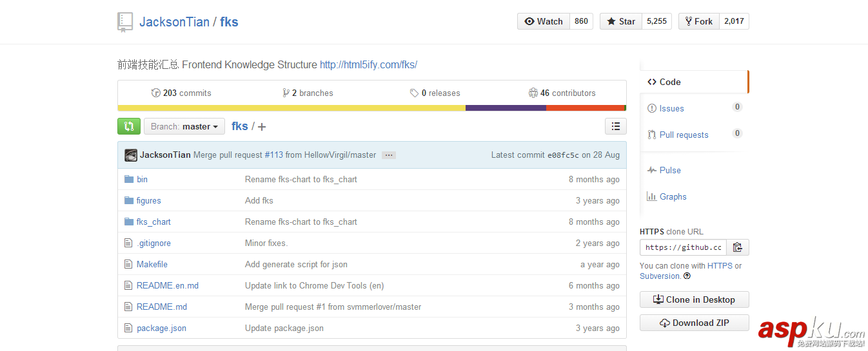Expand commit message ellipsis button
This screenshot has height=351, width=868.
388,155
